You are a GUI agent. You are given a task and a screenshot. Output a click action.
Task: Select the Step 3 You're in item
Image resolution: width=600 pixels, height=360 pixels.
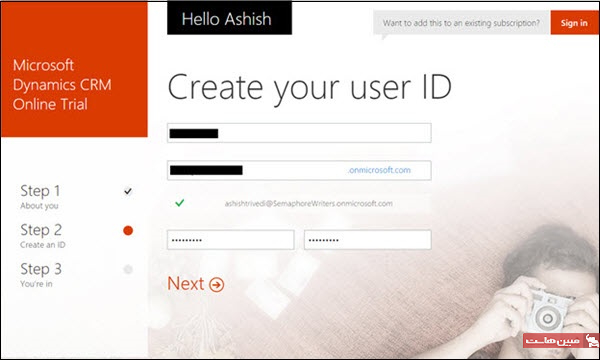pyautogui.click(x=41, y=275)
